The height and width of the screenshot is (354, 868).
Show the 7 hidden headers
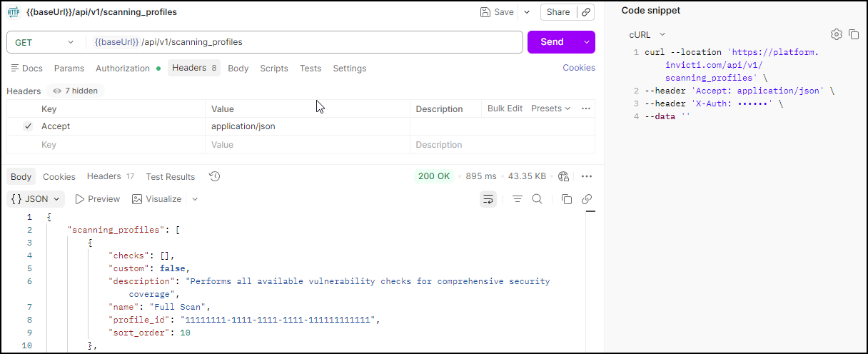(x=76, y=91)
